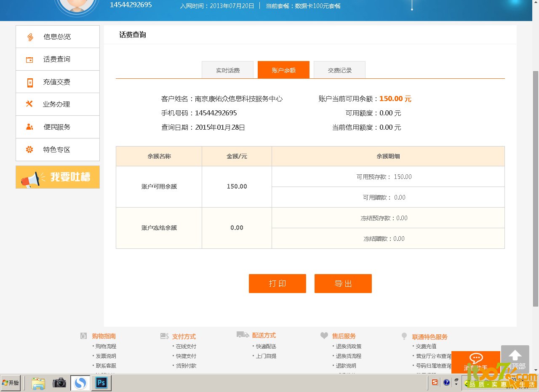Open the 在线支付 footer link
The image size is (539, 392).
pos(186,347)
